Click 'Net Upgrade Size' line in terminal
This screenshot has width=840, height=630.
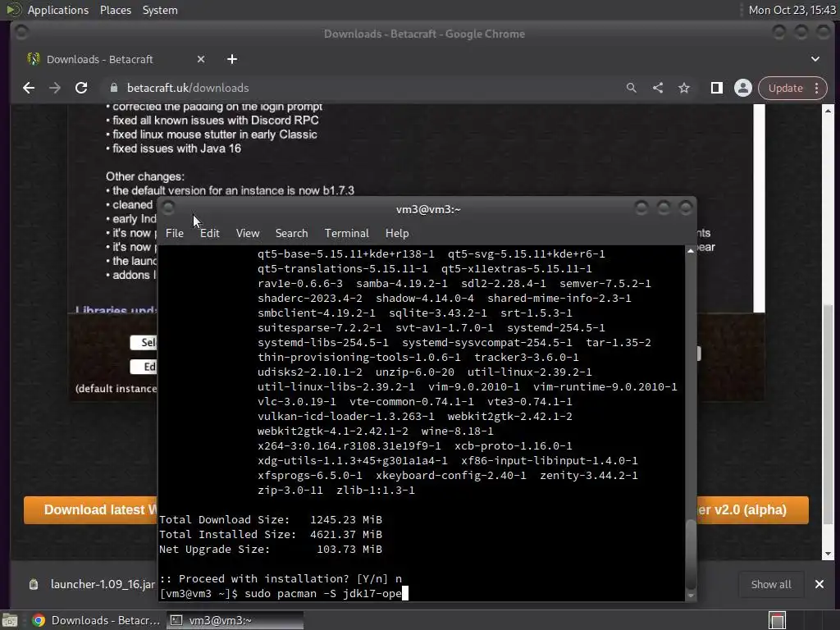tap(271, 549)
